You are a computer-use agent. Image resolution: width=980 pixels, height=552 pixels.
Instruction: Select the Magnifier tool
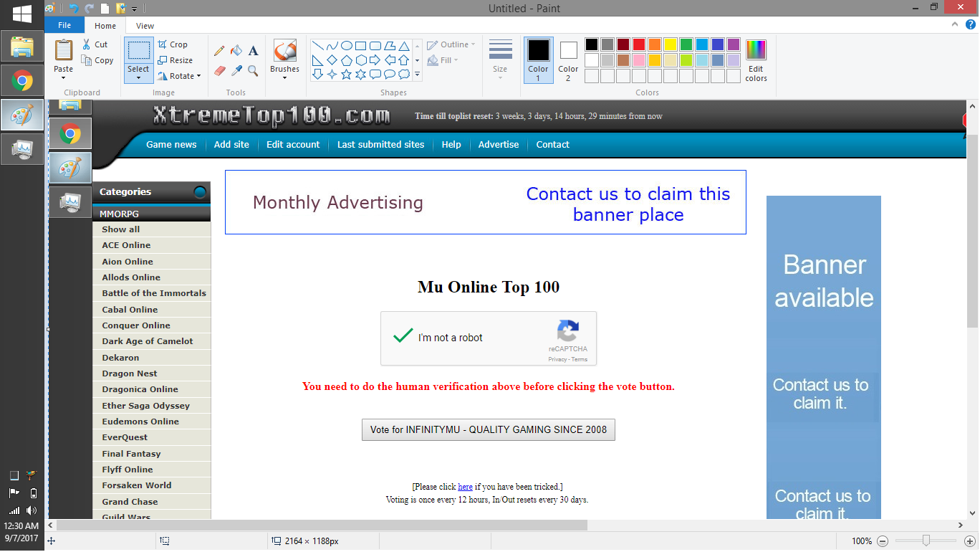coord(253,70)
